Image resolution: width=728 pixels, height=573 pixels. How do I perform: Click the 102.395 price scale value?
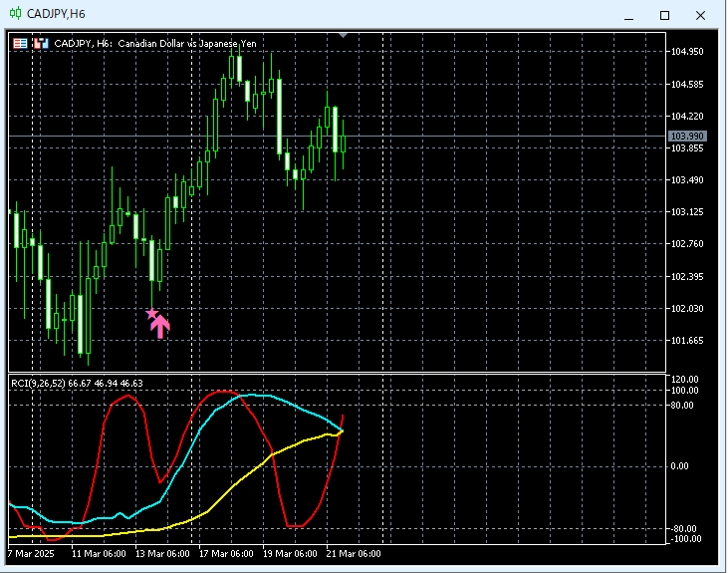click(x=687, y=276)
